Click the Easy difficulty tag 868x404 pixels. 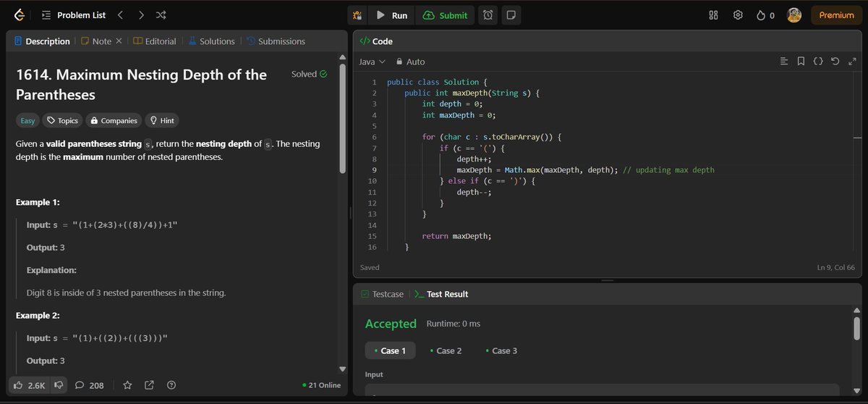point(27,121)
